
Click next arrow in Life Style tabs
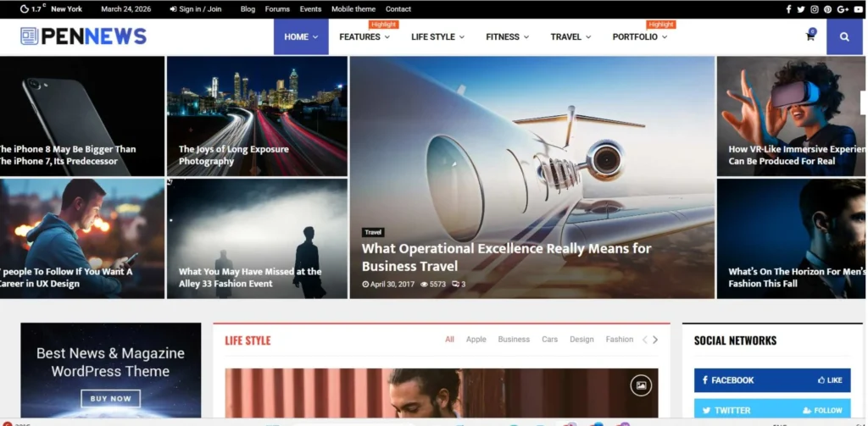(655, 340)
